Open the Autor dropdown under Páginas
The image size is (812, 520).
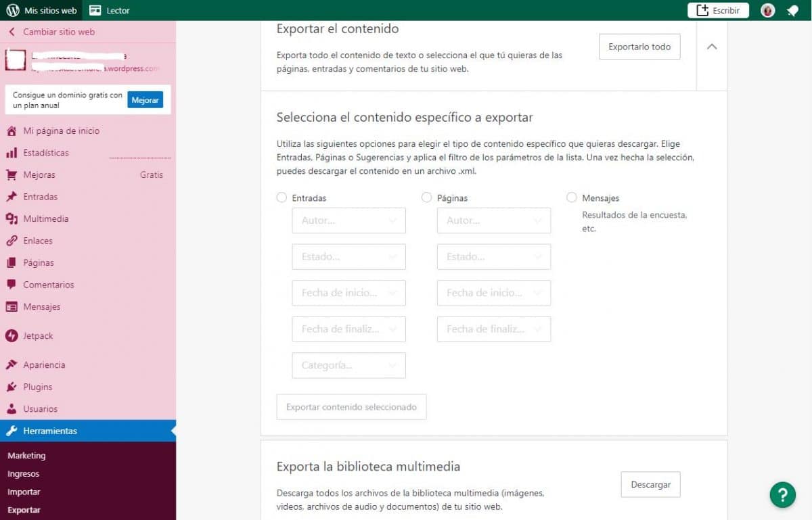click(x=494, y=220)
